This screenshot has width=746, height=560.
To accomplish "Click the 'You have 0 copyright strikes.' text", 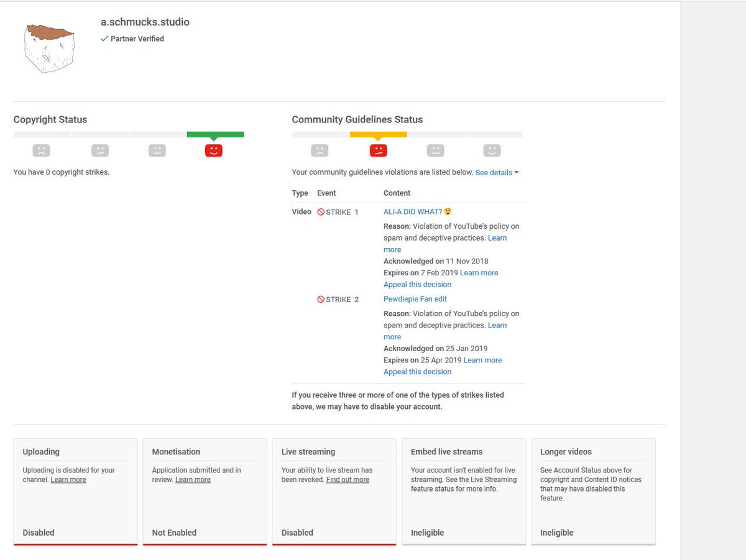I will tap(62, 172).
